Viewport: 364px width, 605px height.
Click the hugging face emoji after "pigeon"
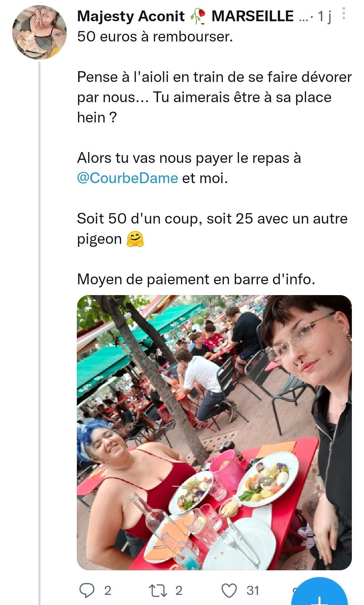pyautogui.click(x=135, y=239)
